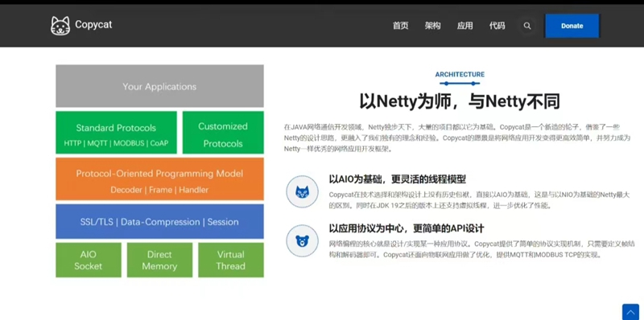Select the Standard Protocols block
The height and width of the screenshot is (320, 644).
pyautogui.click(x=116, y=133)
